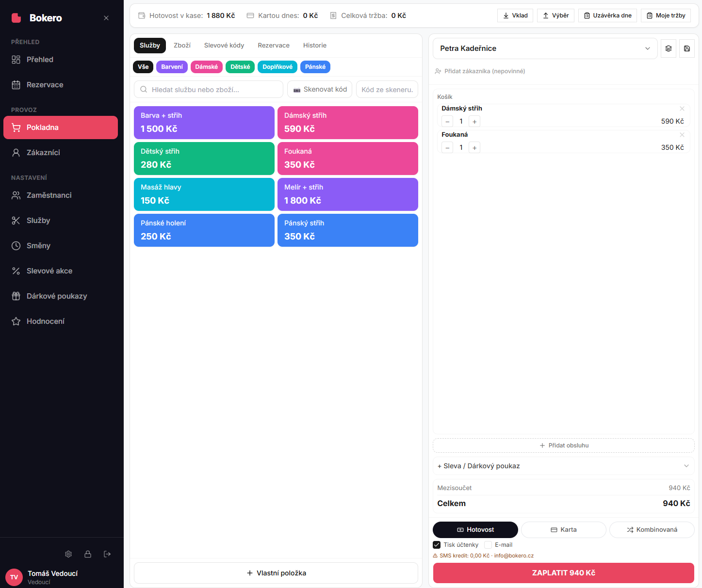Close the sidebar with the X icon
Viewport: 702px width, 588px height.
click(106, 18)
